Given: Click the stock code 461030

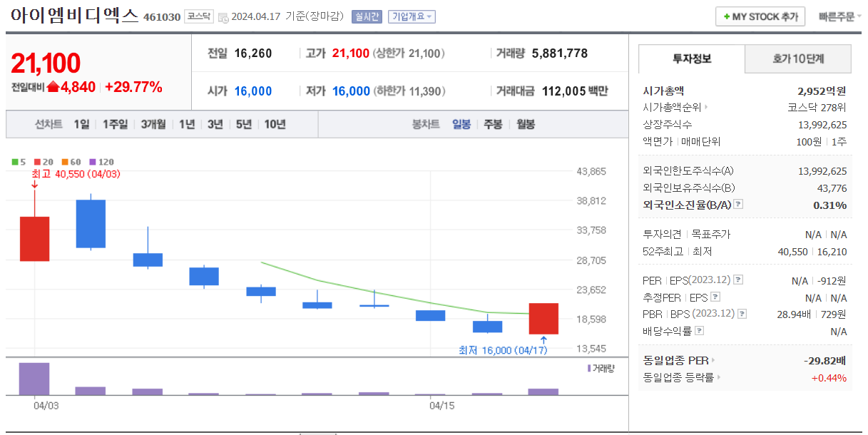Looking at the screenshot, I should point(162,17).
